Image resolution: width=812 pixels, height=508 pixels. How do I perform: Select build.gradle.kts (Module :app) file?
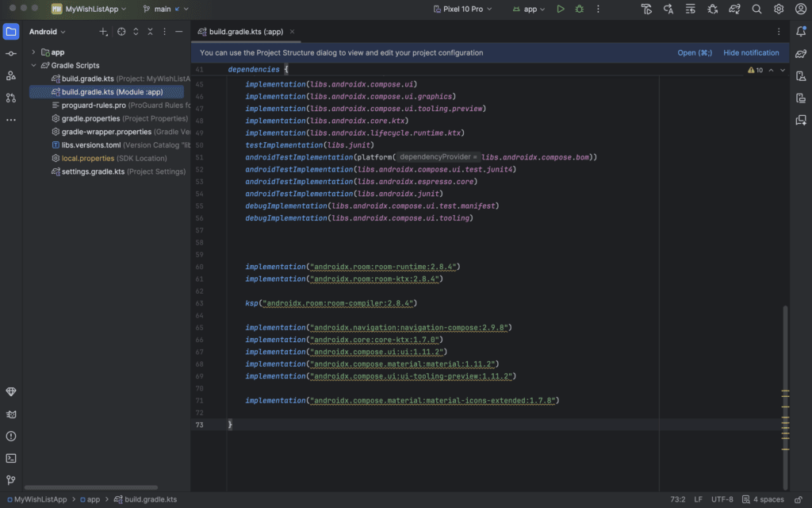tap(107, 92)
